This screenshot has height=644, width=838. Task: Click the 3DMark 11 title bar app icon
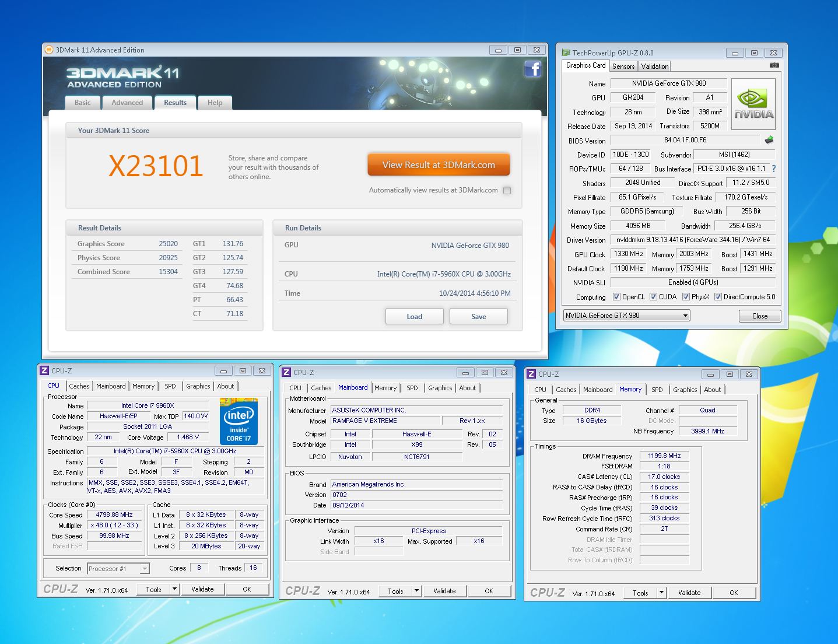(x=49, y=50)
